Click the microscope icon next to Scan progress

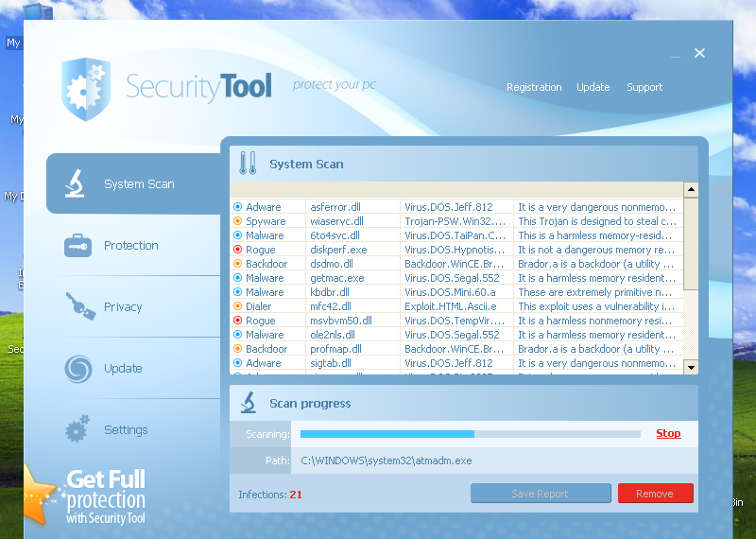point(249,403)
